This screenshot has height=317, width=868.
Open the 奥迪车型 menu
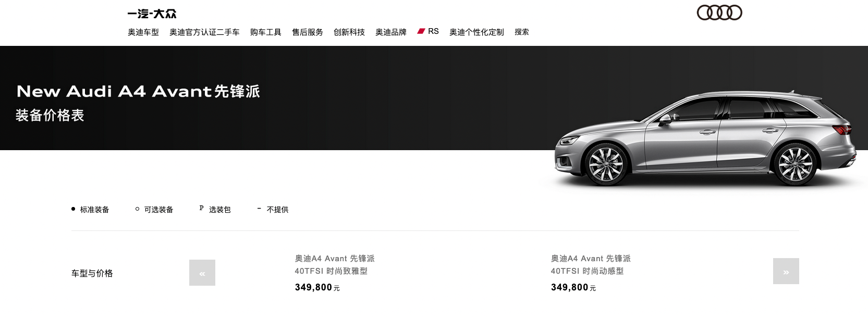click(143, 32)
